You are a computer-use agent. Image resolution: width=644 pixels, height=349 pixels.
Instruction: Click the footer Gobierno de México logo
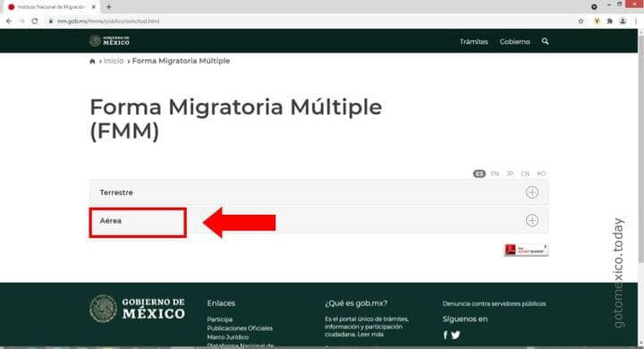point(137,309)
